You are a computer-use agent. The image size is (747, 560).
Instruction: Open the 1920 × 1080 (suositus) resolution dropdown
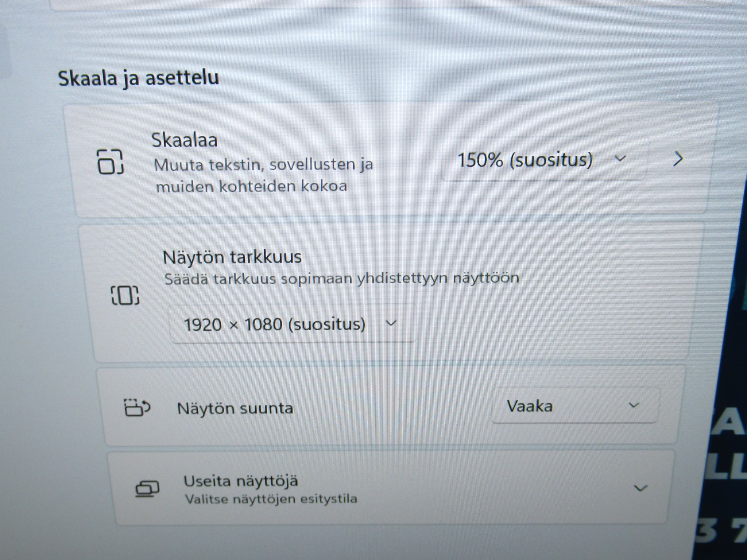(293, 324)
